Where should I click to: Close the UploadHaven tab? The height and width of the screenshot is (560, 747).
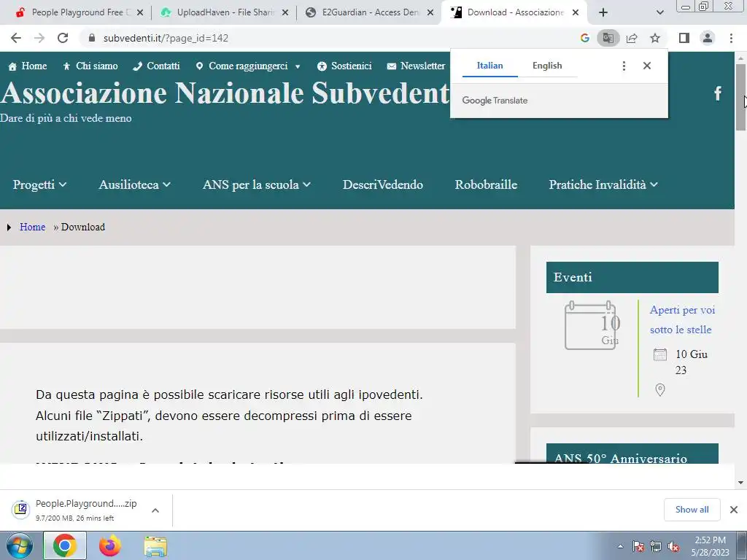[285, 12]
